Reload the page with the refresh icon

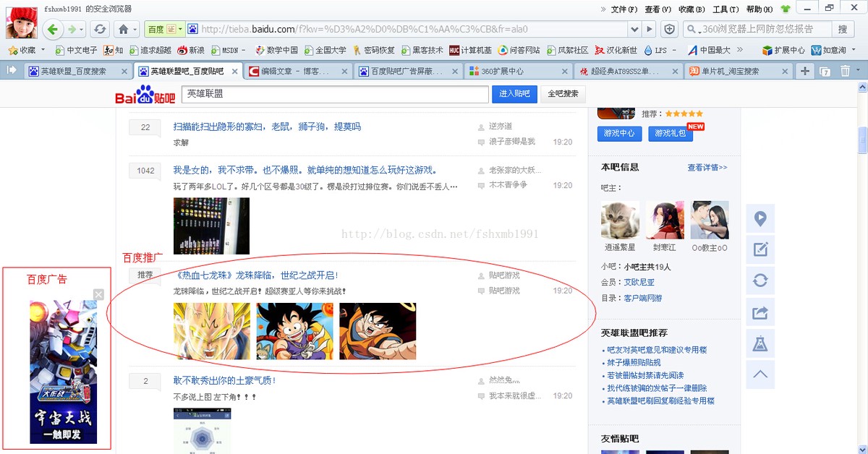(100, 30)
